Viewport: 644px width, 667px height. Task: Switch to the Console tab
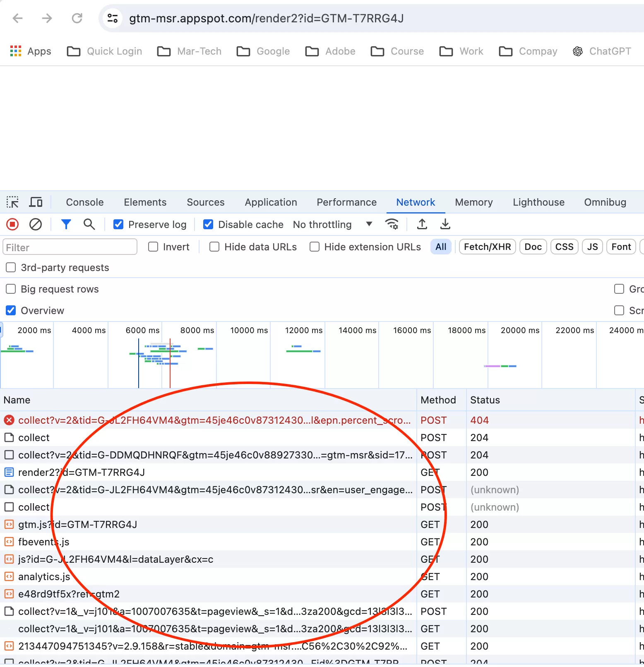click(x=85, y=202)
